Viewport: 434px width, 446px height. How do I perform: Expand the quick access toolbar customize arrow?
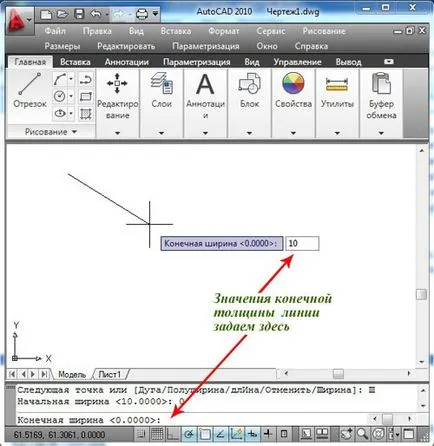[155, 14]
